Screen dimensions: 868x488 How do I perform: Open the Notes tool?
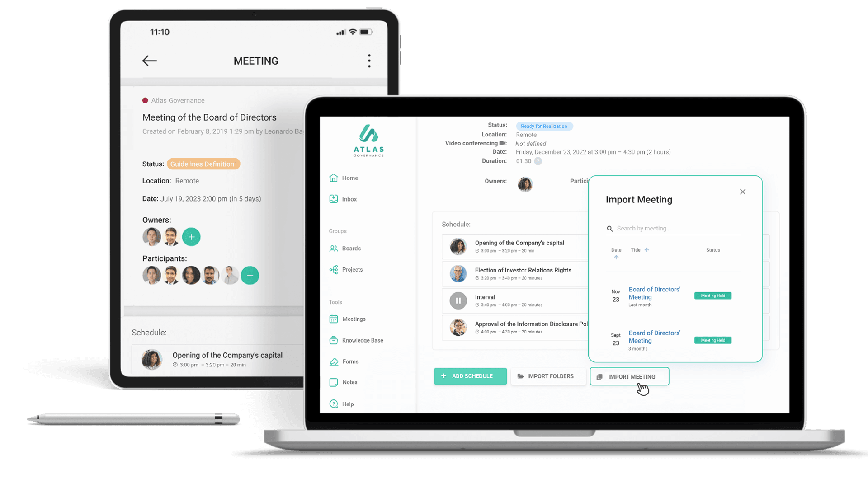[349, 382]
